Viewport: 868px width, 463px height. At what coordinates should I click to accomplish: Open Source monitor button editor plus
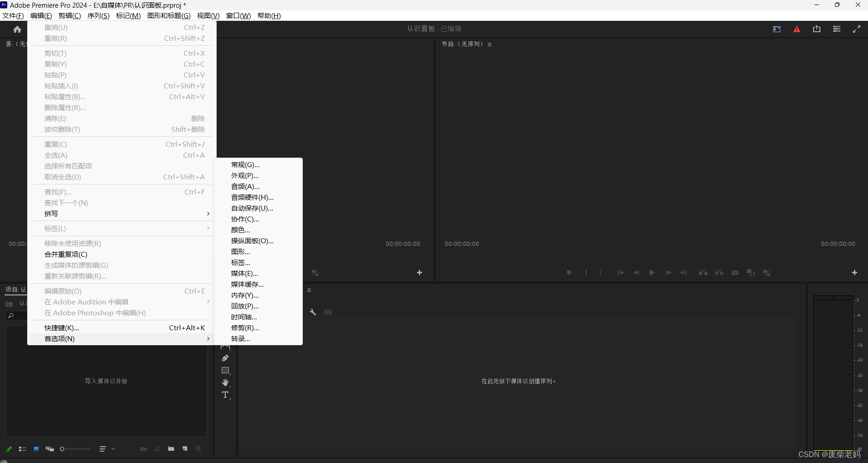pyautogui.click(x=419, y=273)
